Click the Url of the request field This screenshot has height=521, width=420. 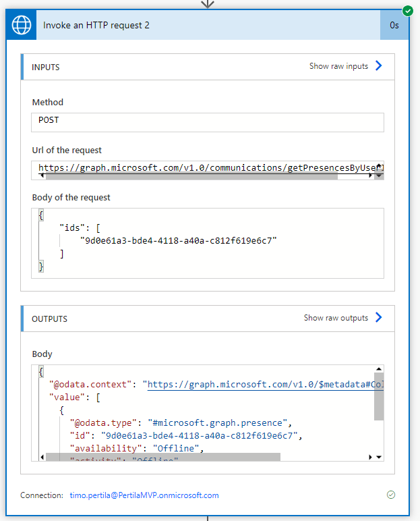point(202,167)
